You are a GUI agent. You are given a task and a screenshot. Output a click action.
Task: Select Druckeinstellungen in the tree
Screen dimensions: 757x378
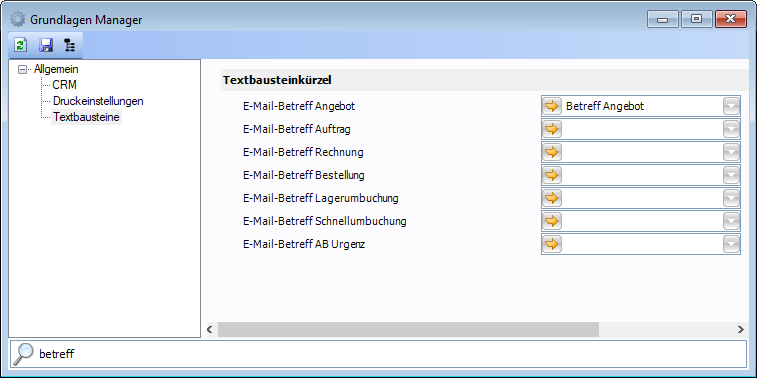pos(98,101)
